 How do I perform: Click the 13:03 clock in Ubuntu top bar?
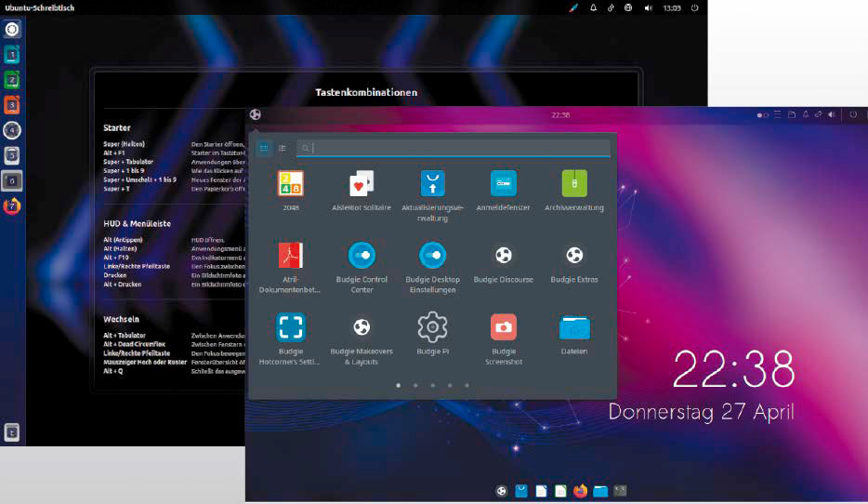point(672,7)
